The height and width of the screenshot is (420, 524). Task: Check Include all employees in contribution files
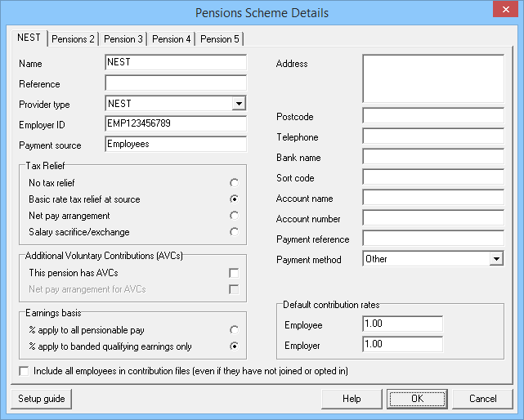pyautogui.click(x=24, y=371)
